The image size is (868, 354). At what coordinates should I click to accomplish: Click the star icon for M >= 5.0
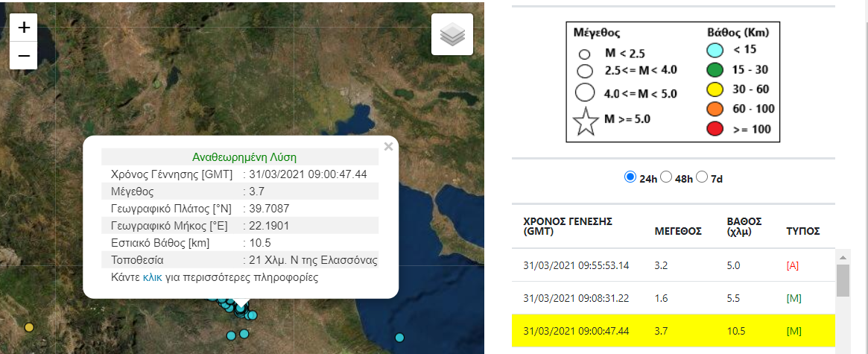tap(586, 122)
